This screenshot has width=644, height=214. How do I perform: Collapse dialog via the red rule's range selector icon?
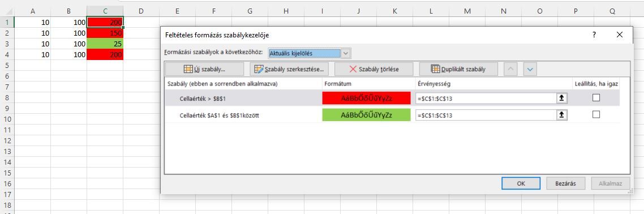tap(561, 98)
